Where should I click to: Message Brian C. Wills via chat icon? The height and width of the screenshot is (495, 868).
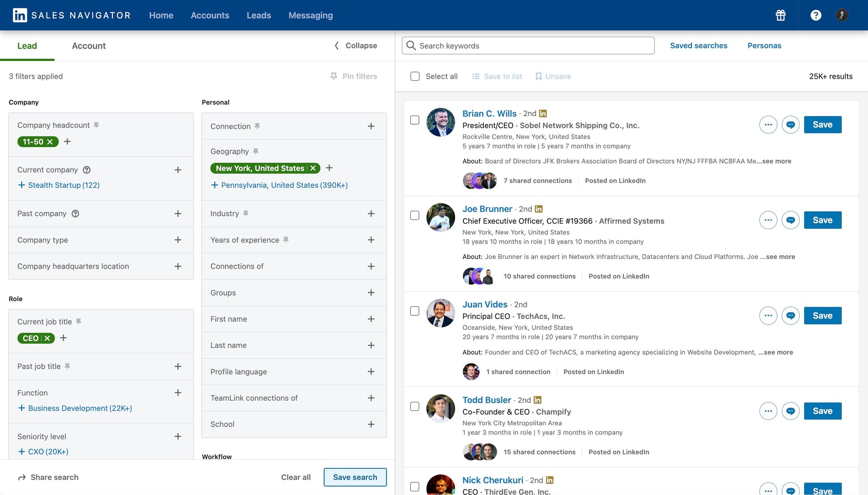tap(791, 125)
